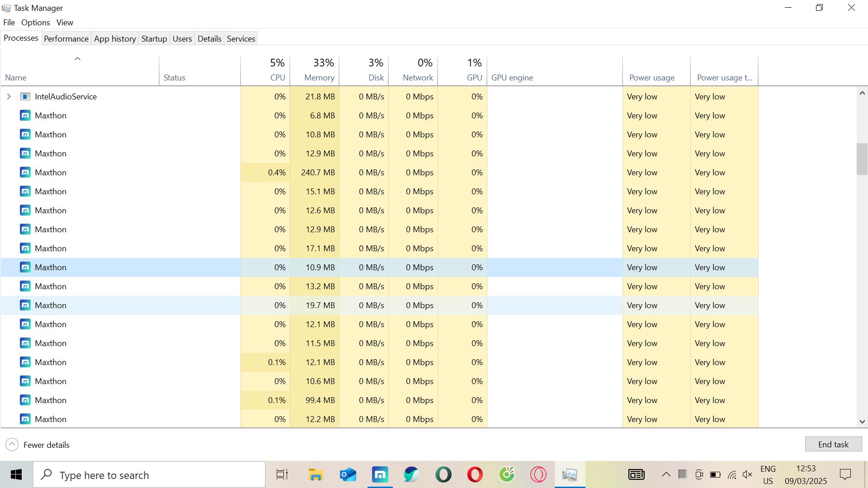This screenshot has height=488, width=868.
Task: Sort processes by Network column
Action: (413, 70)
